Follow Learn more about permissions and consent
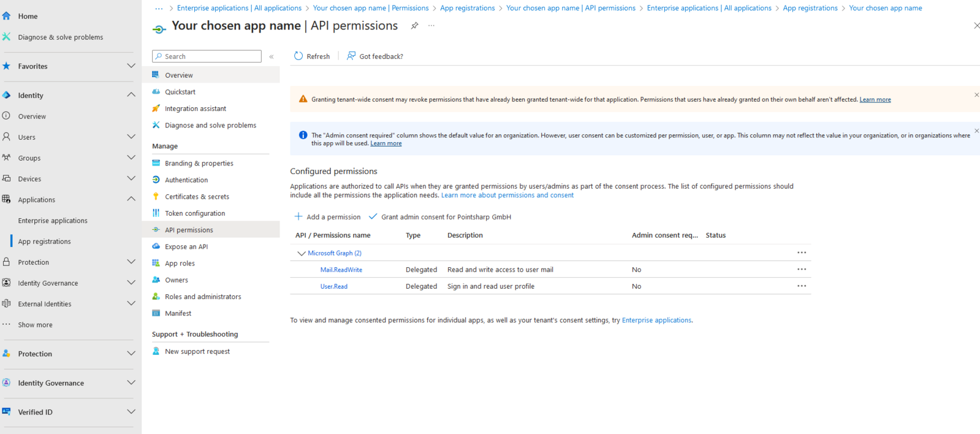980x434 pixels. click(507, 196)
